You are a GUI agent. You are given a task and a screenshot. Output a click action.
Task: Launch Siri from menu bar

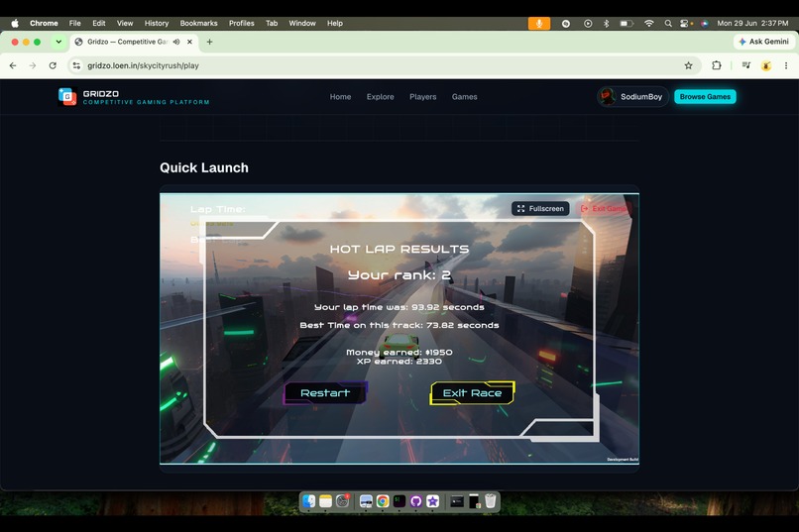tap(705, 24)
